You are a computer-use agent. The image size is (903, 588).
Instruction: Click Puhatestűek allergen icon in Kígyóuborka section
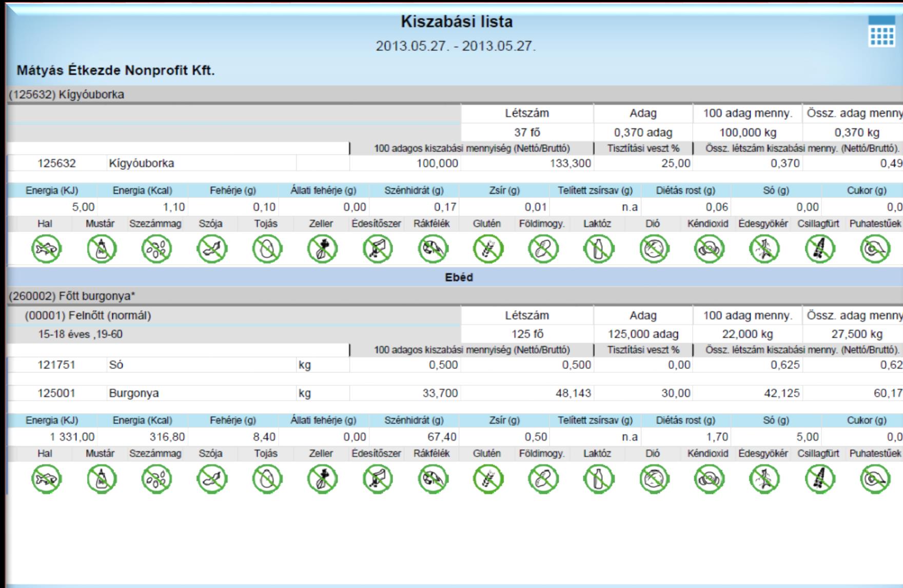pyautogui.click(x=875, y=250)
